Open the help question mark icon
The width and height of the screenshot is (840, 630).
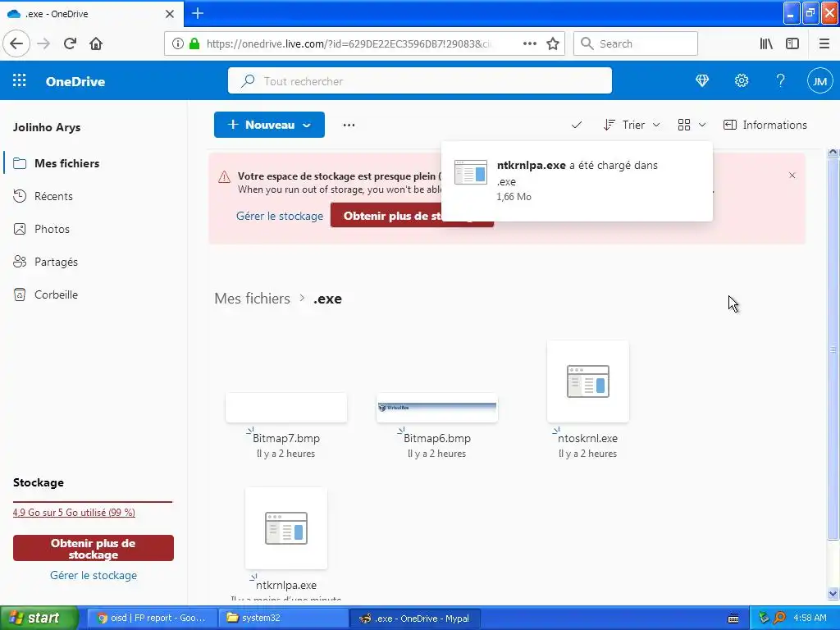click(781, 81)
